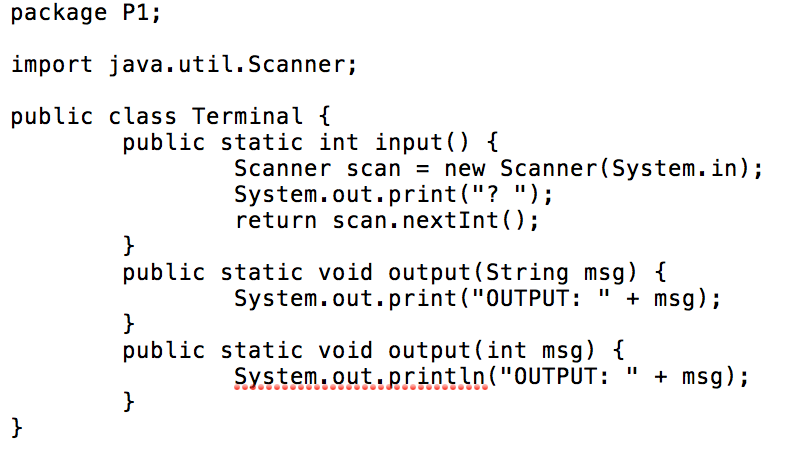Image resolution: width=796 pixels, height=474 pixels.
Task: Click the red-underlined 'System.out.println' error
Action: pos(360,377)
